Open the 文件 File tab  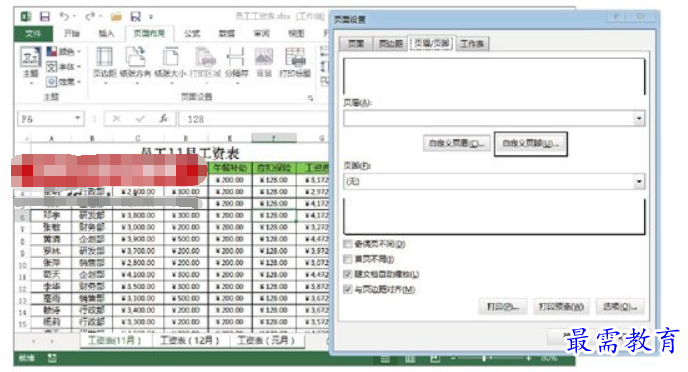(x=33, y=33)
